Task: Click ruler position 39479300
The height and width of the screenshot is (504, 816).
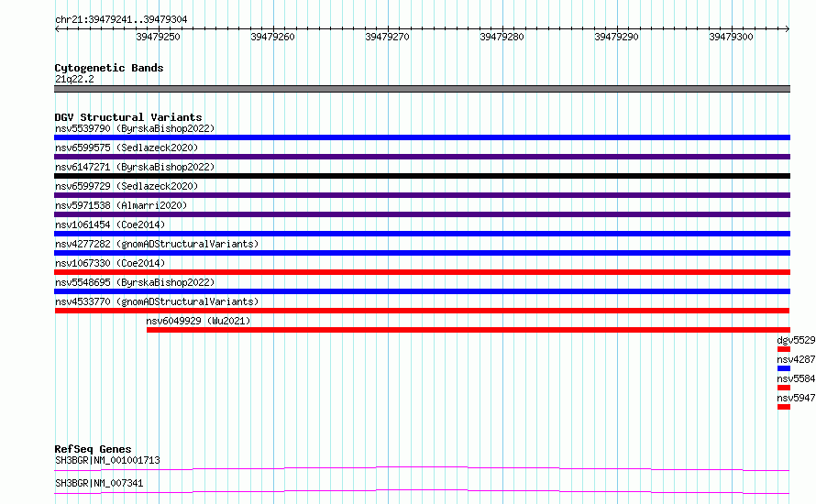Action: [x=731, y=37]
